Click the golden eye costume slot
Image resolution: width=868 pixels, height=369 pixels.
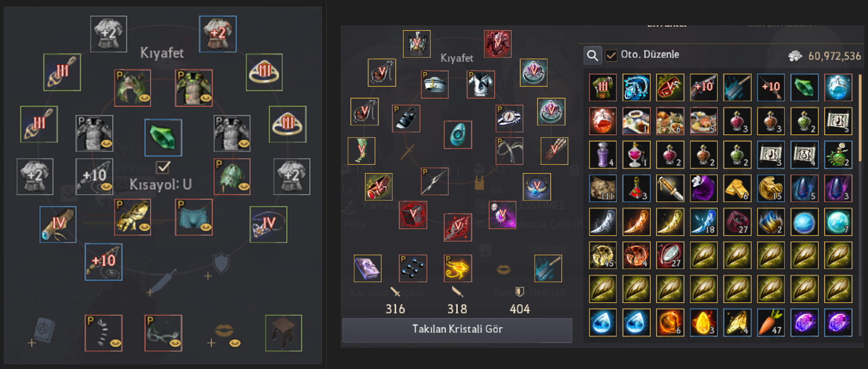point(458,268)
